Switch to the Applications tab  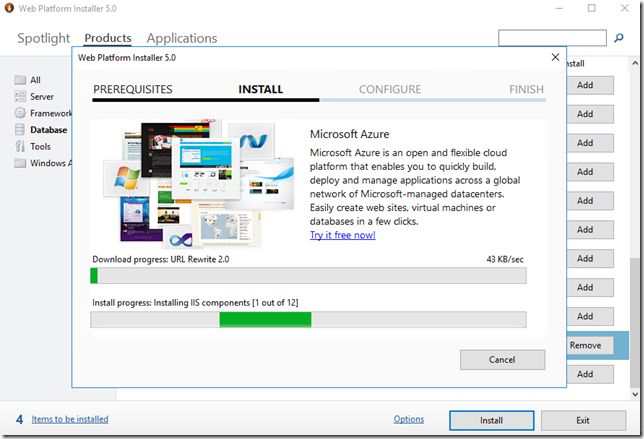pos(182,38)
